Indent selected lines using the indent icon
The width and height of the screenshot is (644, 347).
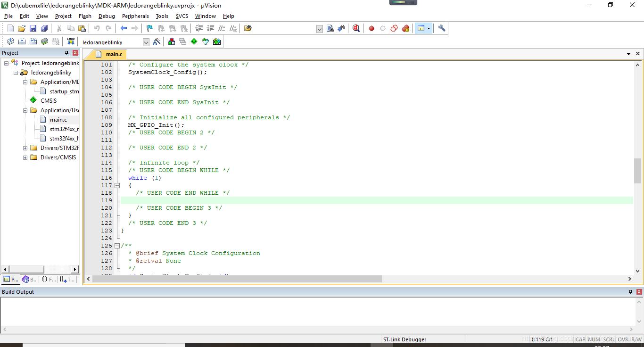pos(199,28)
